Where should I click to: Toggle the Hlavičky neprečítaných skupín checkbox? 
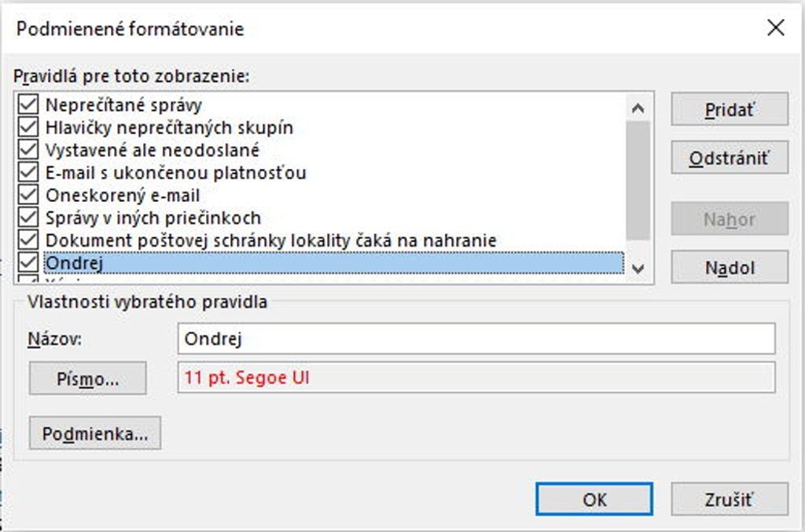28,127
